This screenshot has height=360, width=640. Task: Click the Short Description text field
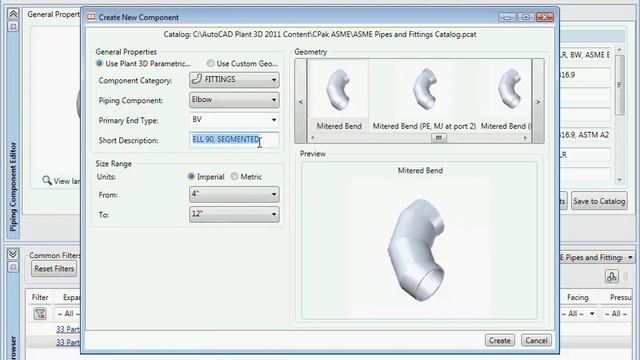coord(234,140)
